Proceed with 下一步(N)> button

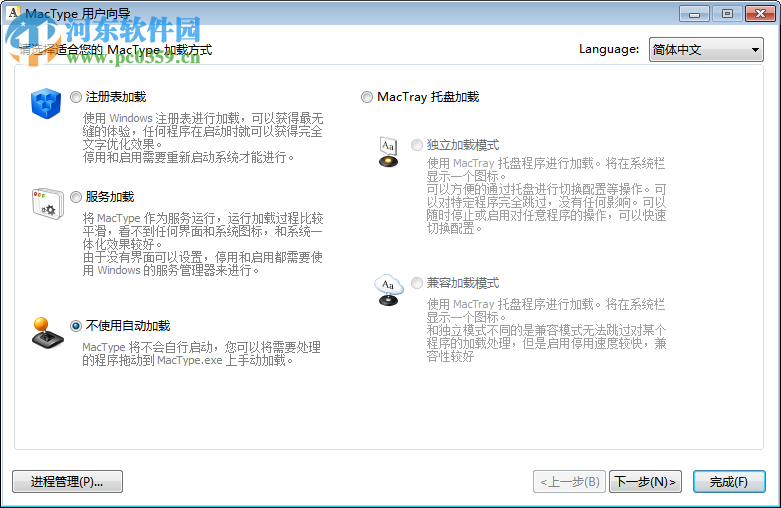pos(645,482)
